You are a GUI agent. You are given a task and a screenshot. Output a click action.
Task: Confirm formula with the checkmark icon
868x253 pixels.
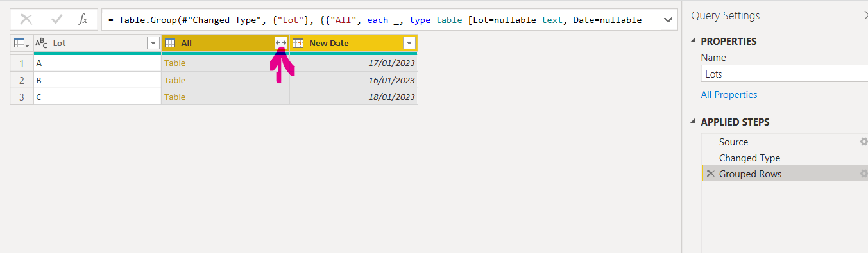[x=56, y=20]
